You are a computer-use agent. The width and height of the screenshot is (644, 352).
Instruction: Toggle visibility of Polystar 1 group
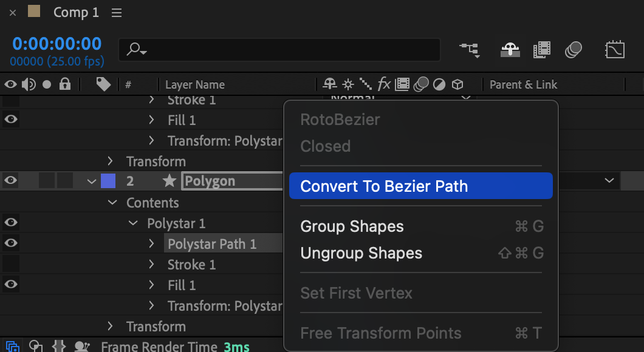pos(11,222)
